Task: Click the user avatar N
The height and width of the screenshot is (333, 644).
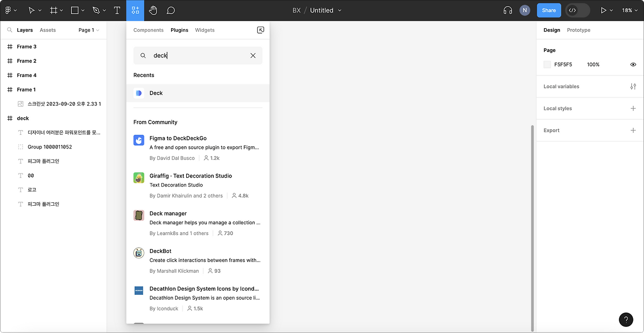Action: coord(525,10)
